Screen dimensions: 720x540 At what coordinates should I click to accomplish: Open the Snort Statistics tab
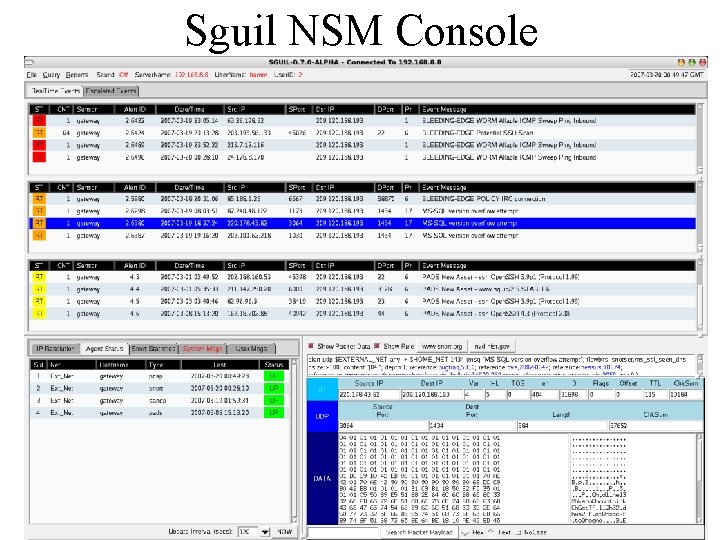(153, 349)
